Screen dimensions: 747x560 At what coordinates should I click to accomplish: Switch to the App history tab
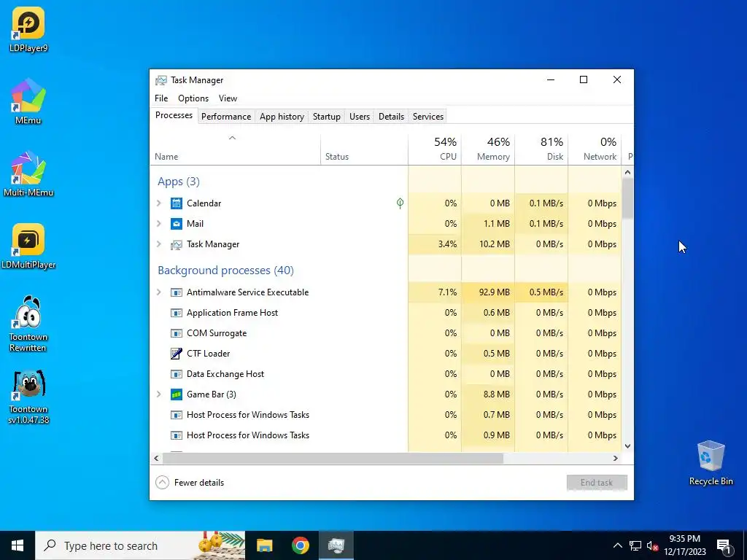pyautogui.click(x=282, y=117)
